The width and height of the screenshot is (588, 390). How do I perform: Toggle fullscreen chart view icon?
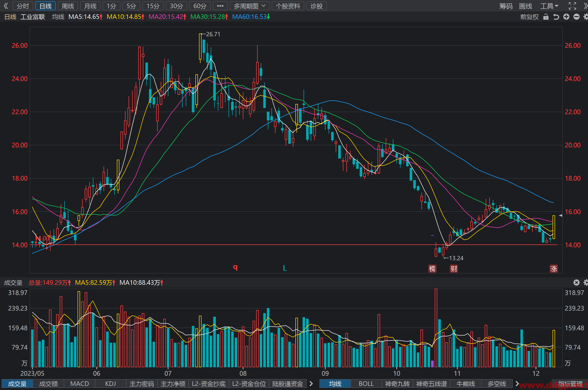click(x=572, y=6)
